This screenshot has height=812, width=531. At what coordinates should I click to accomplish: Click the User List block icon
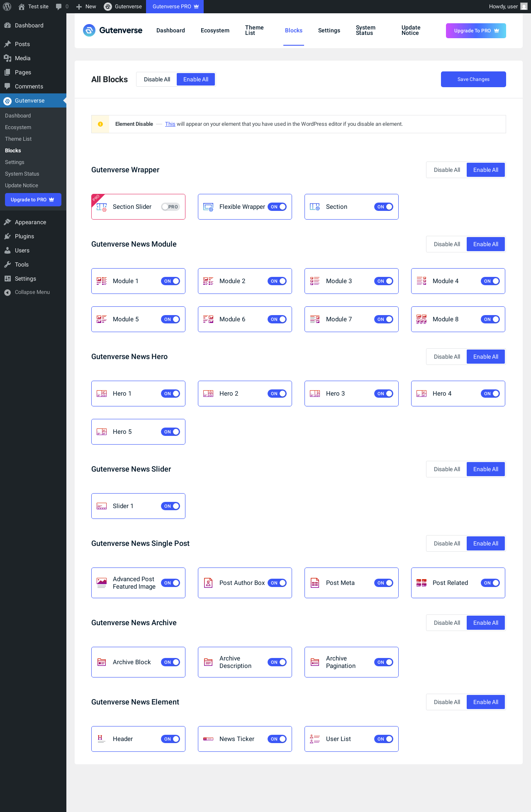[x=315, y=739]
